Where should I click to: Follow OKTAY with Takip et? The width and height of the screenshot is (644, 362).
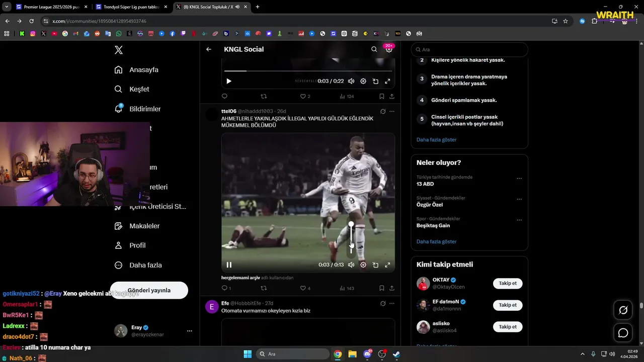click(x=508, y=283)
